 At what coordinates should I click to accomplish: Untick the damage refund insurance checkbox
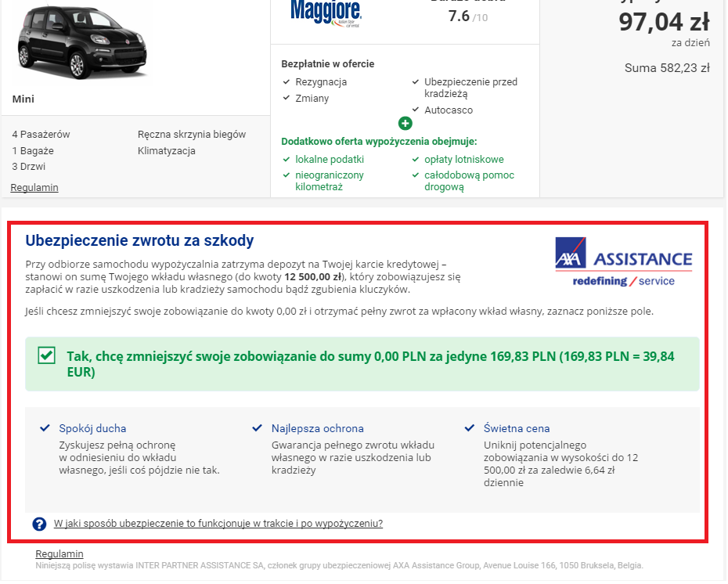[46, 356]
